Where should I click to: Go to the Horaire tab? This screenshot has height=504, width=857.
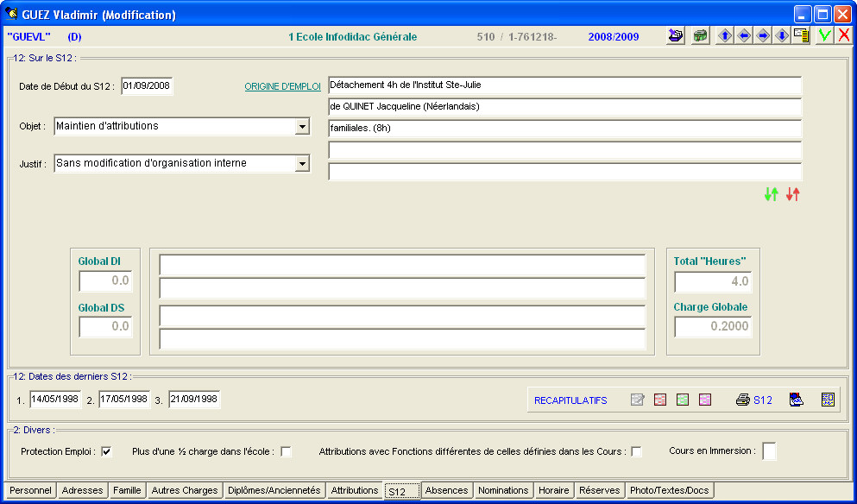pyautogui.click(x=553, y=490)
